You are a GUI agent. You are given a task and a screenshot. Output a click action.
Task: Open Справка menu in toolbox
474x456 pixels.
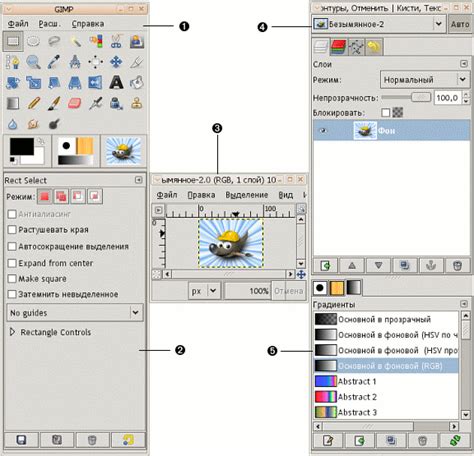tap(88, 24)
